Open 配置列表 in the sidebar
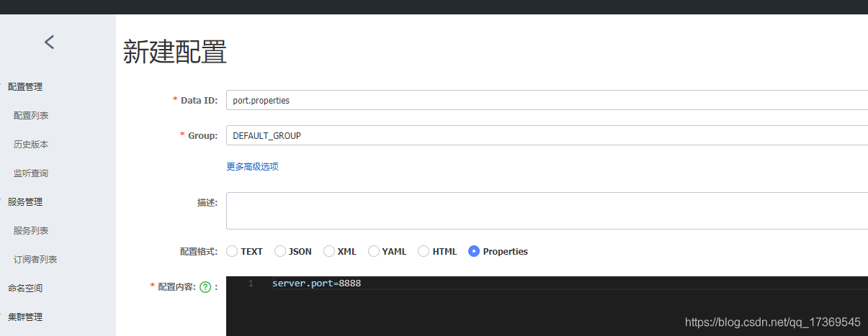This screenshot has width=868, height=336. [31, 115]
